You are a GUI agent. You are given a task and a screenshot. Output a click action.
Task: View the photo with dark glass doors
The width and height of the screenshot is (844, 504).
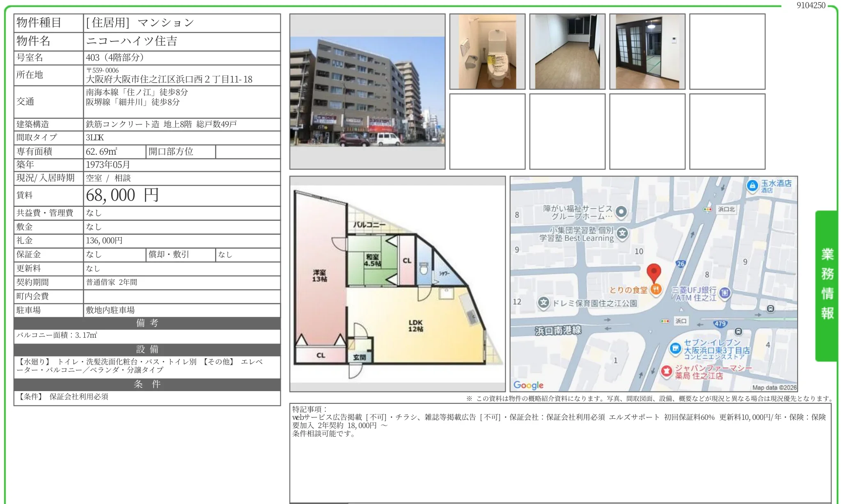coord(647,50)
